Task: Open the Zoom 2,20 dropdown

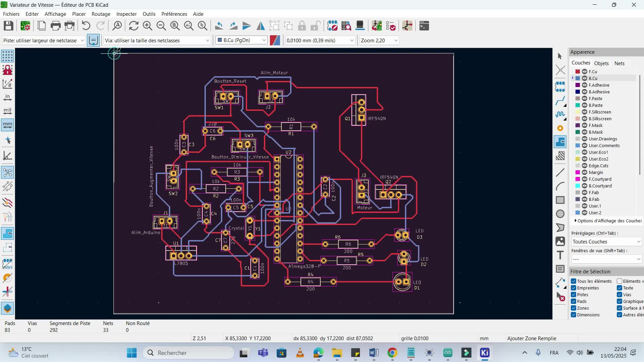Action: (379, 41)
